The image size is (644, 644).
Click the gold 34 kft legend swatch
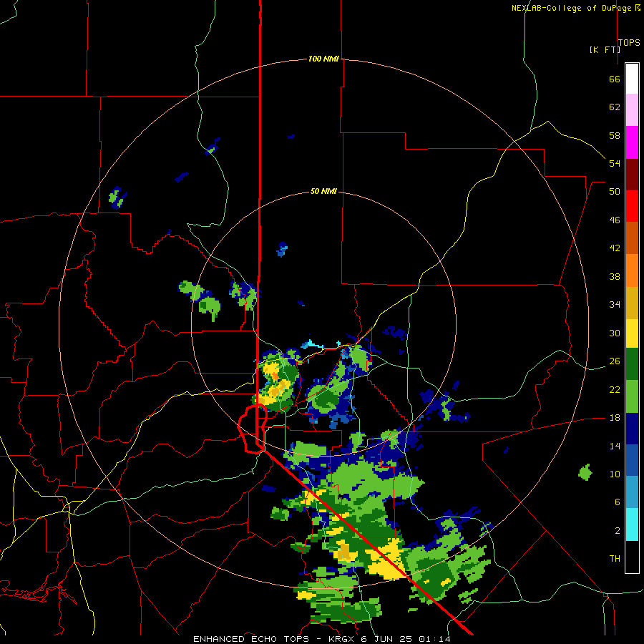click(x=632, y=303)
